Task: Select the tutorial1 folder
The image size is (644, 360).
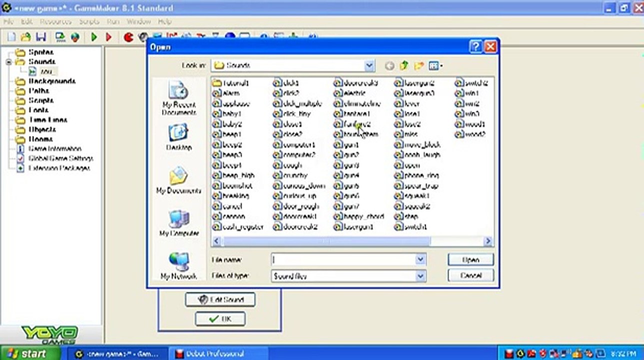Action: pyautogui.click(x=231, y=83)
